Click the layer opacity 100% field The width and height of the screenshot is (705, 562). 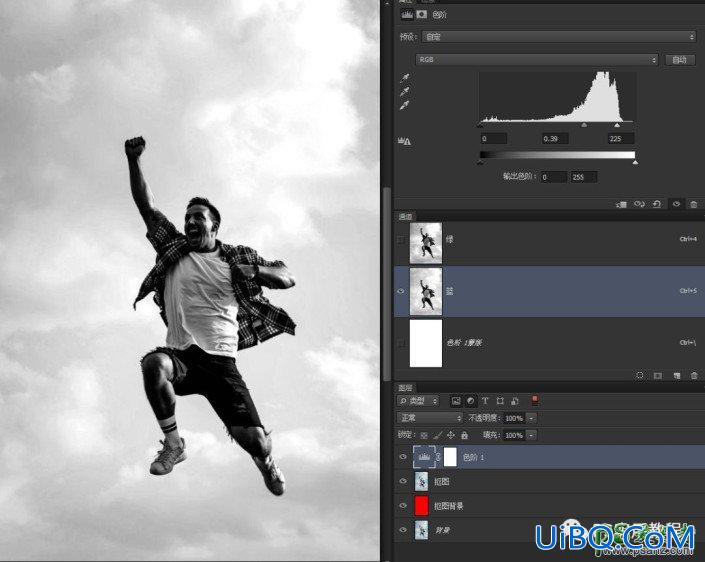point(514,418)
